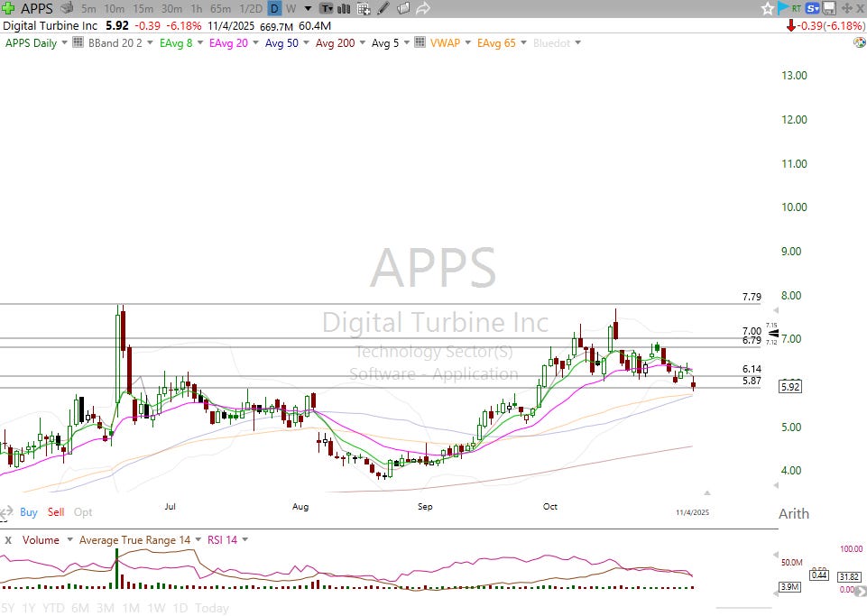This screenshot has height=616, width=867.
Task: Select the 1h timeframe
Action: tap(197, 9)
